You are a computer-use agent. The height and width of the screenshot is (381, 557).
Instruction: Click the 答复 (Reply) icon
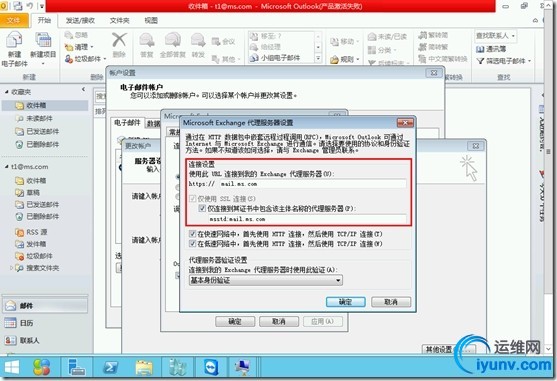tap(147, 40)
